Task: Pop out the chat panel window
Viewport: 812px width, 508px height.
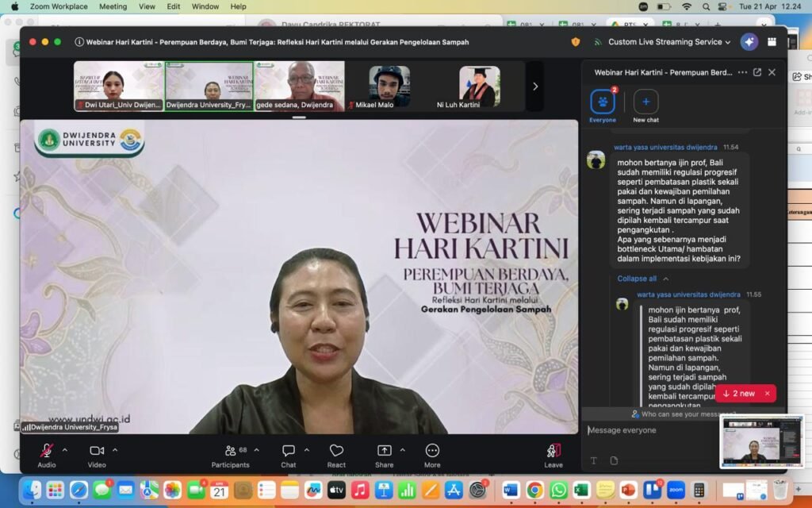Action: point(757,72)
